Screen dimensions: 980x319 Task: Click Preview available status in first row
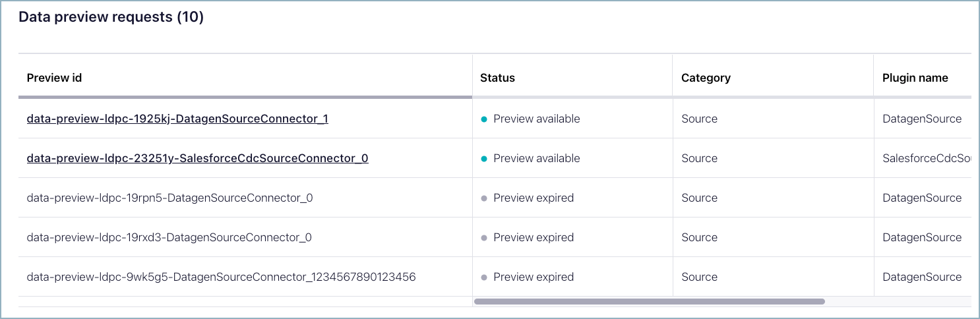[x=536, y=119]
